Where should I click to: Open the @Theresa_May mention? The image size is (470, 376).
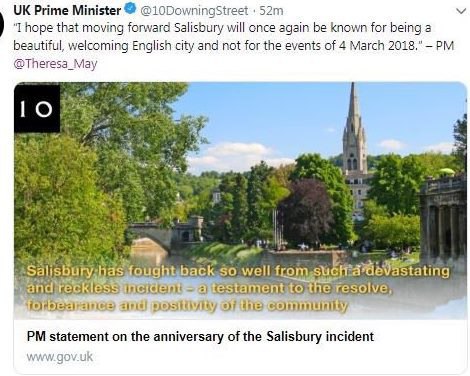point(55,63)
